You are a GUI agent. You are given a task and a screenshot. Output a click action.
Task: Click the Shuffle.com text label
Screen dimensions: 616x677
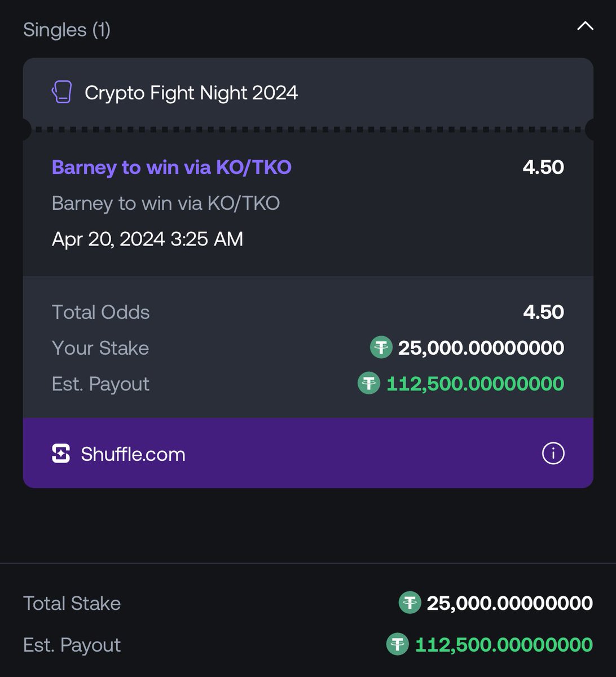tap(133, 454)
